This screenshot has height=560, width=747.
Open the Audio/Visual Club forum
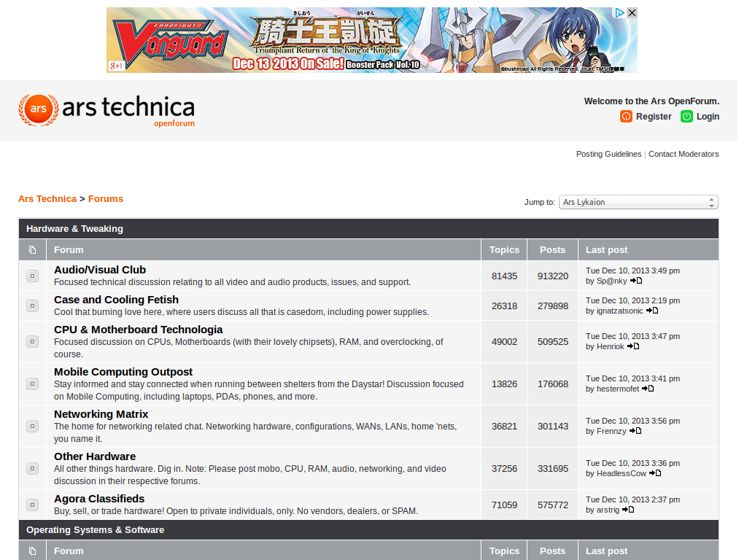(x=100, y=270)
